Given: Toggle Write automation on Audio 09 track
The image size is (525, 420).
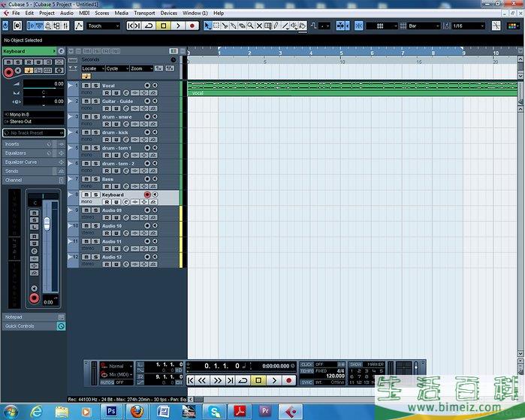Looking at the screenshot, I should (x=116, y=217).
